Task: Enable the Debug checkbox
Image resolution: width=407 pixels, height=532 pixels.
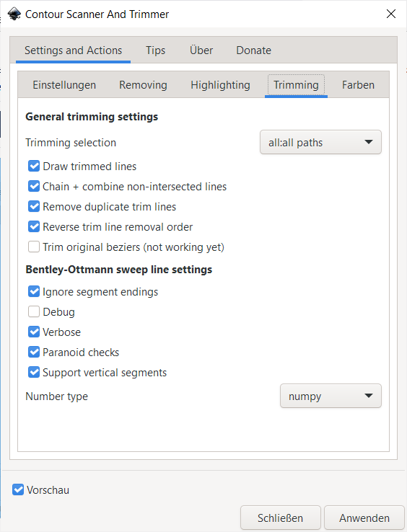Action: [x=34, y=312]
